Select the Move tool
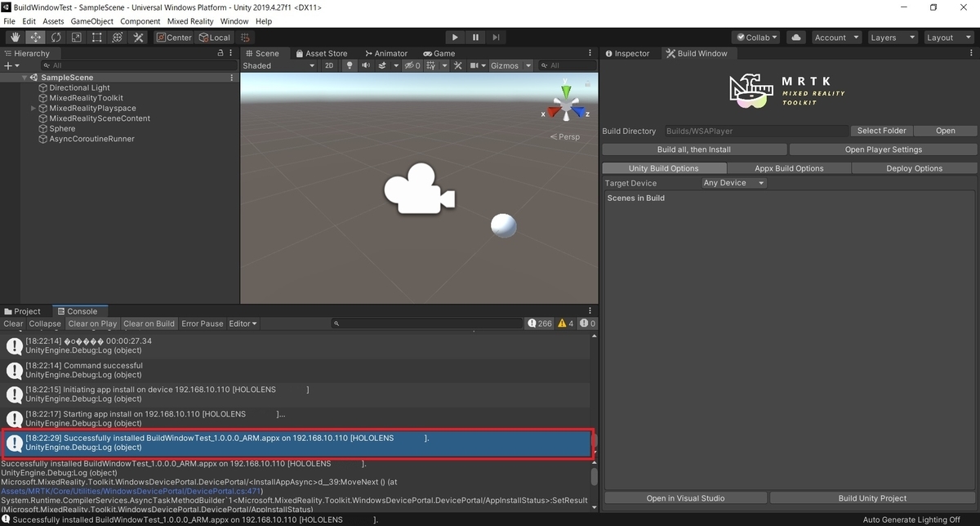This screenshot has width=980, height=526. coord(36,38)
